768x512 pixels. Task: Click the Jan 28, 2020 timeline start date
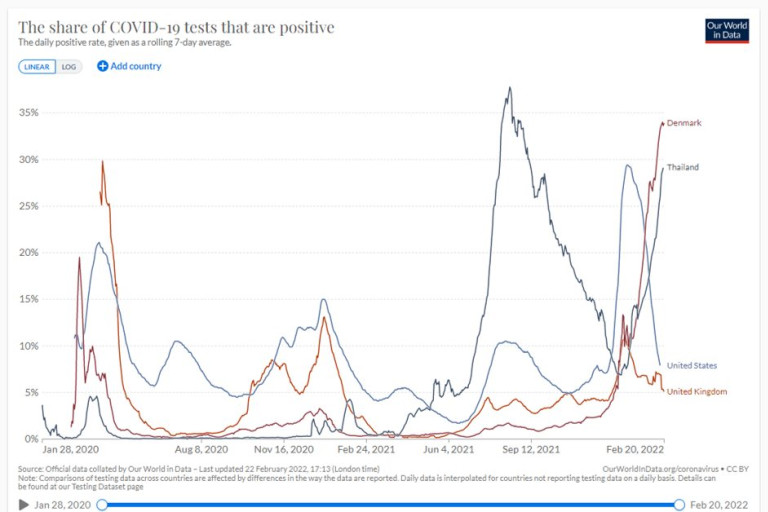tap(62, 505)
